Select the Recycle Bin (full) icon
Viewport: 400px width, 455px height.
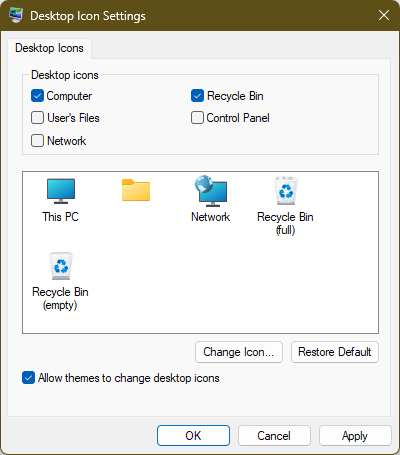pos(286,191)
